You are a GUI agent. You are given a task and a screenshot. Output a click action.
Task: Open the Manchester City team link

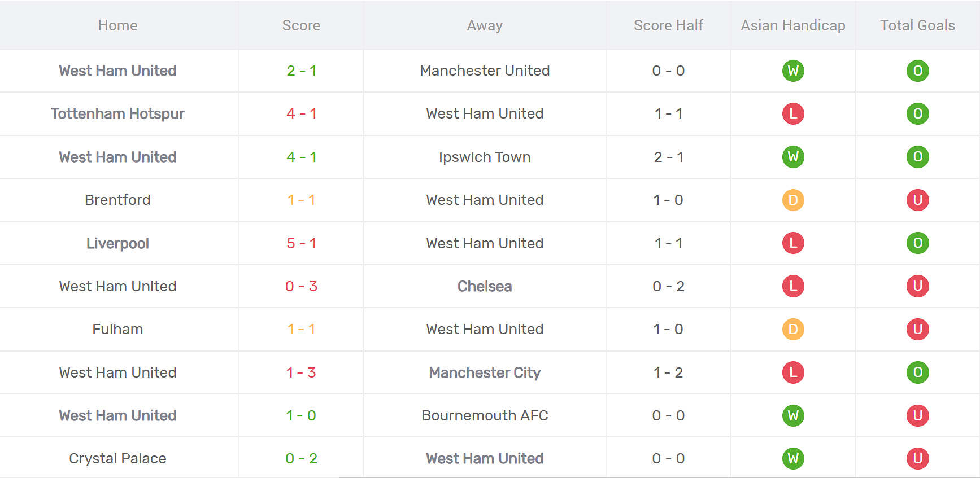point(485,372)
